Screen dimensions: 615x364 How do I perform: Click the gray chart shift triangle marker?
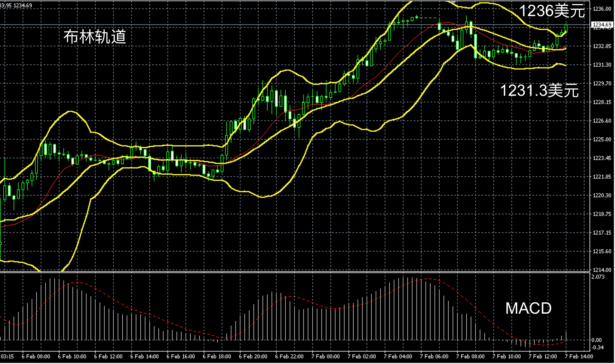click(x=453, y=3)
